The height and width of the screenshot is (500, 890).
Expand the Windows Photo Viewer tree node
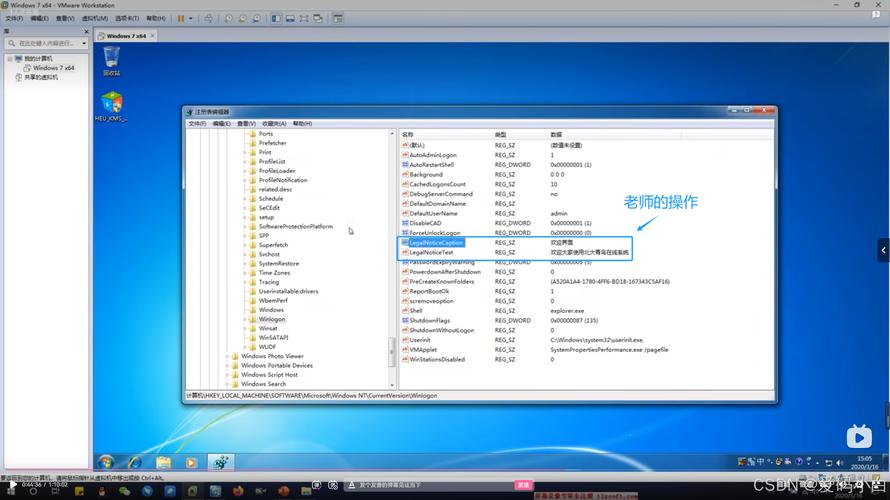coord(228,356)
